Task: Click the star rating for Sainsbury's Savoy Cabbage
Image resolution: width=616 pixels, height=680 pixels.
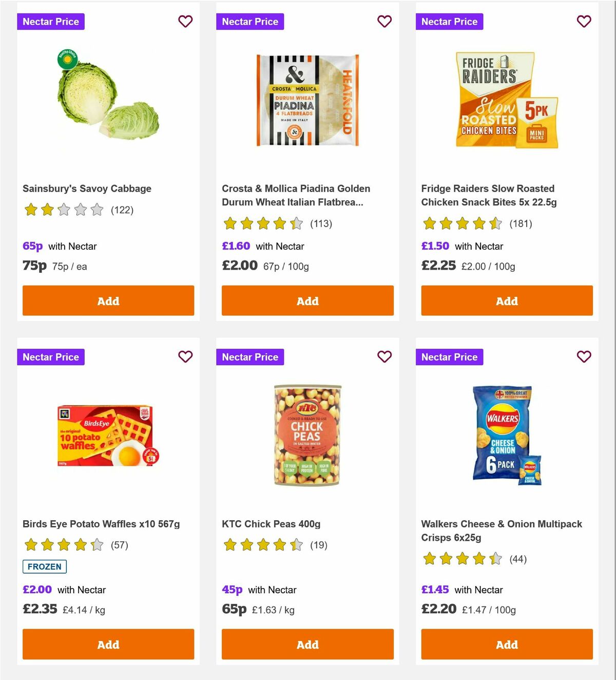Action: [x=64, y=210]
